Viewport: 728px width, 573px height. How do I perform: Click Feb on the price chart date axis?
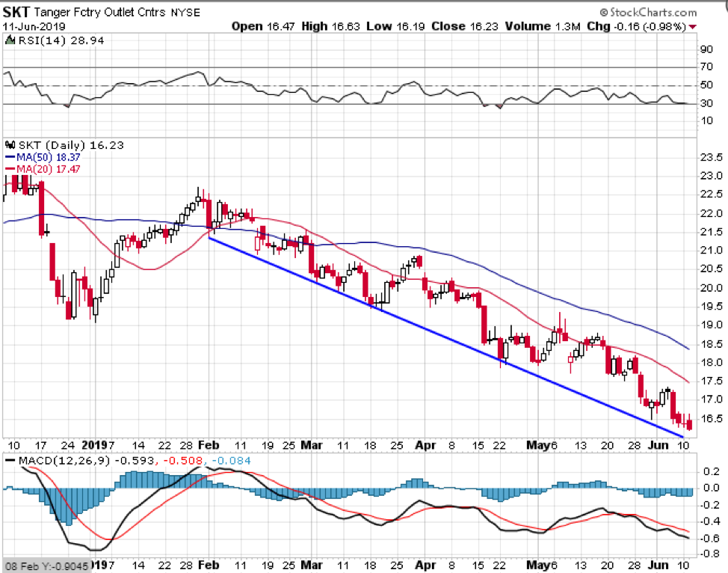coord(209,445)
